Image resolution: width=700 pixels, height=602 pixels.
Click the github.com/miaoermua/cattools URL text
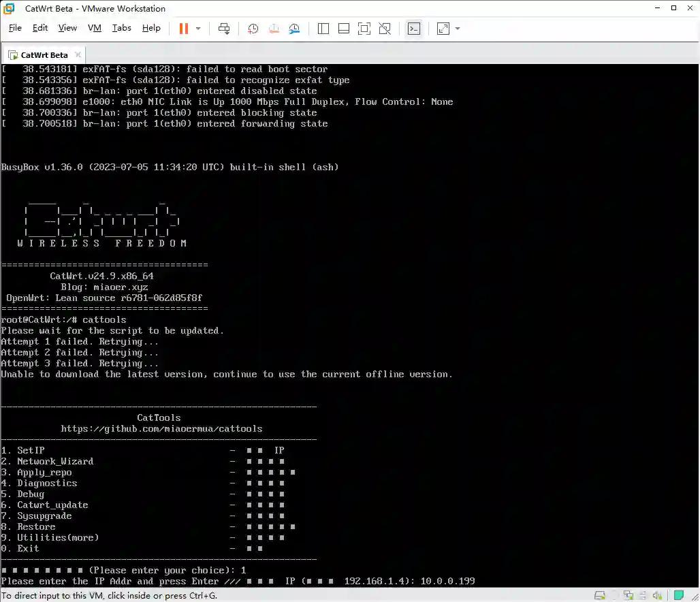click(x=161, y=429)
